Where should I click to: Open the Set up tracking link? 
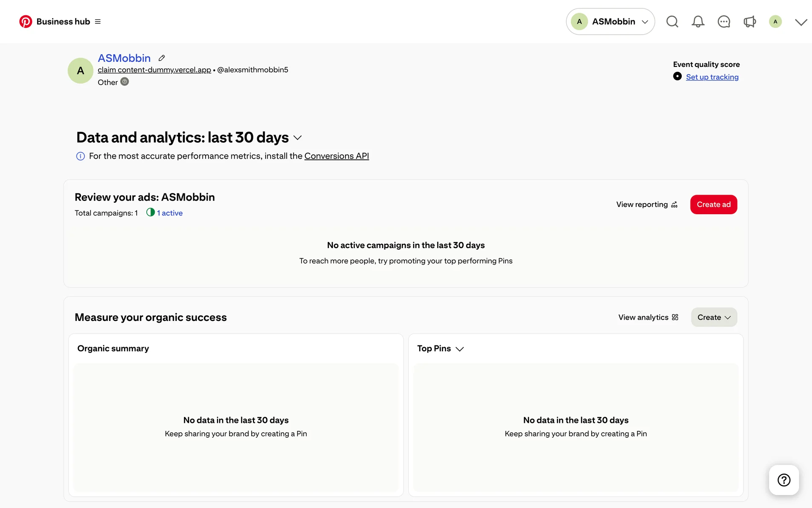tap(712, 77)
